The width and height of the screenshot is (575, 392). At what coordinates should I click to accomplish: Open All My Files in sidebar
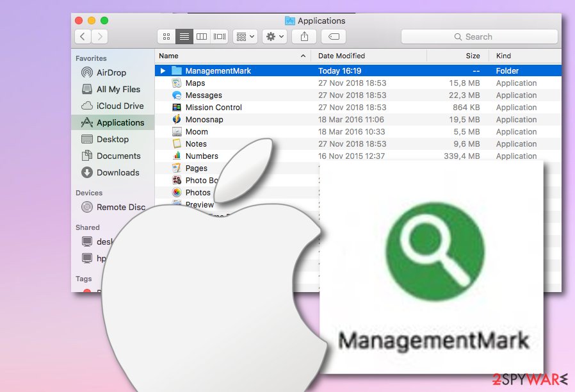113,89
